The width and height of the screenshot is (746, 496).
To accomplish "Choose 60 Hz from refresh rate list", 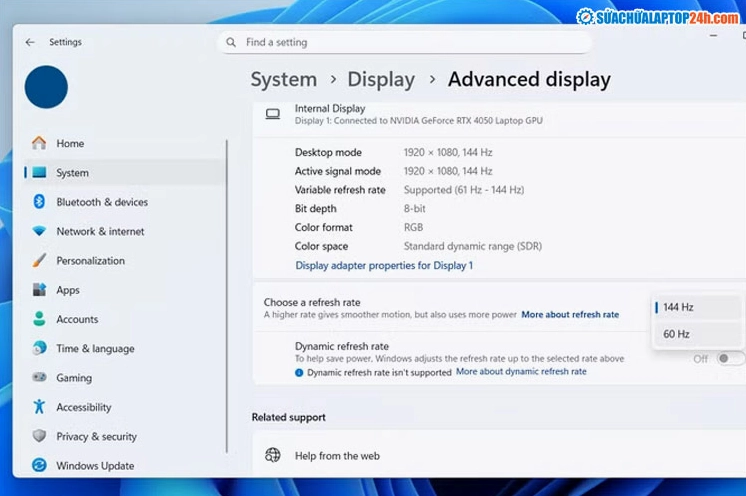I will pos(676,334).
